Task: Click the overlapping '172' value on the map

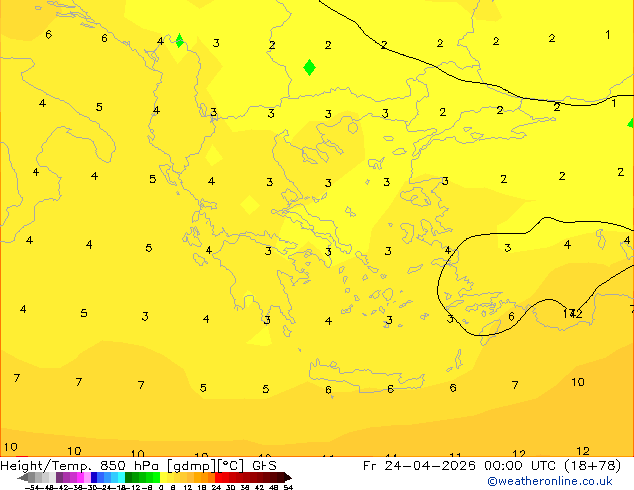Action: [573, 313]
